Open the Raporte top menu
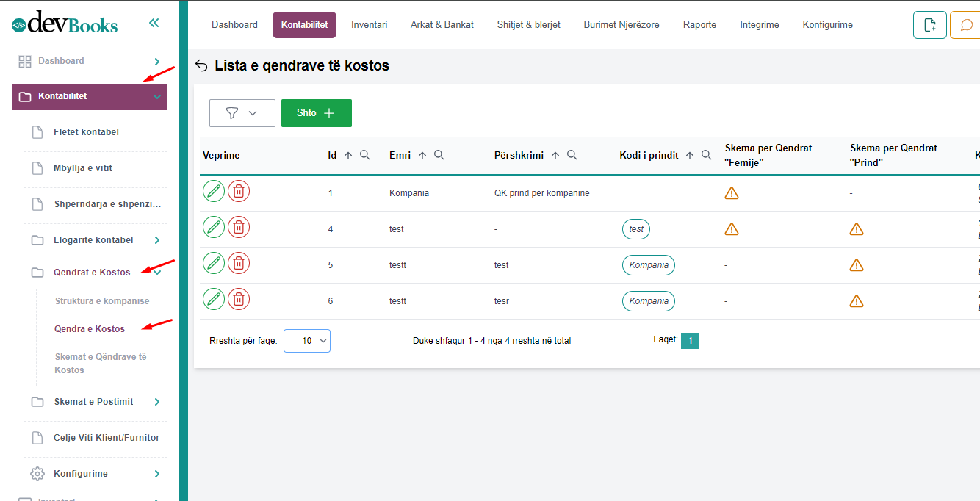Image resolution: width=980 pixels, height=501 pixels. click(x=699, y=25)
